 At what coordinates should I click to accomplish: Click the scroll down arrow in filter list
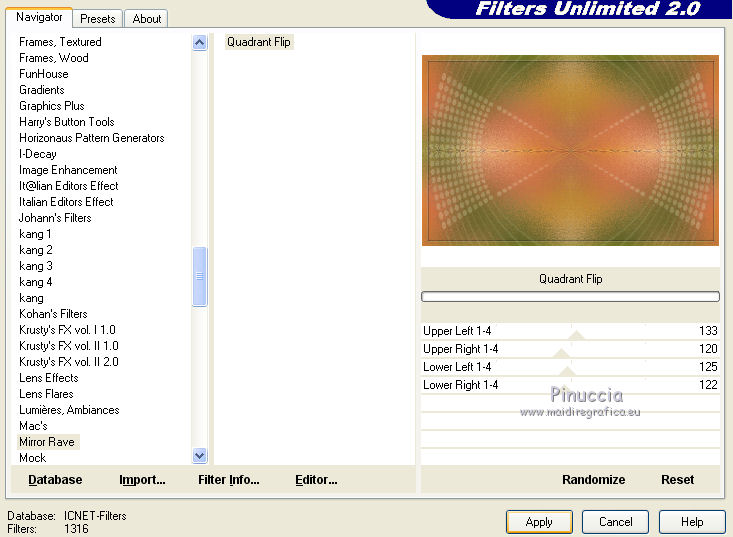(200, 455)
